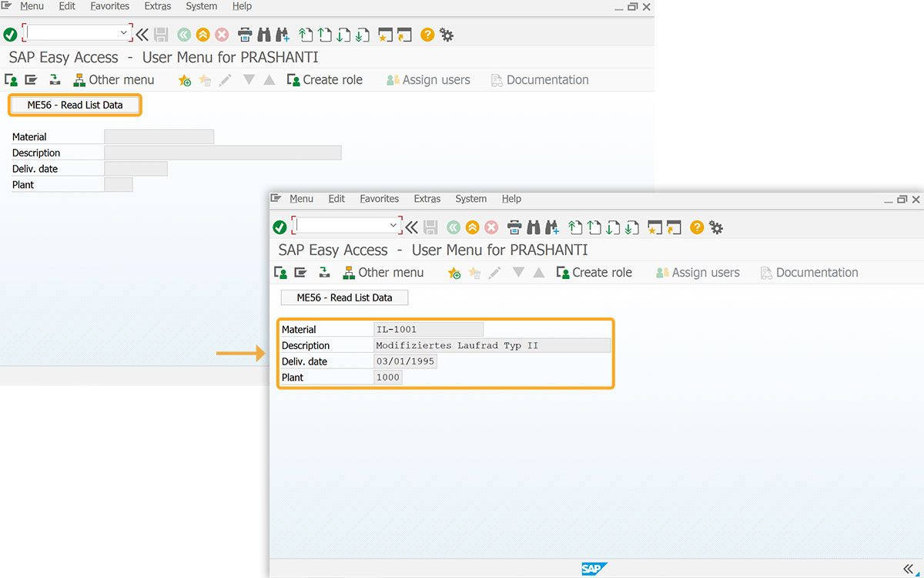Viewport: 924px width, 578px height.
Task: Expand status bar arrows in front window
Action: pos(907,568)
